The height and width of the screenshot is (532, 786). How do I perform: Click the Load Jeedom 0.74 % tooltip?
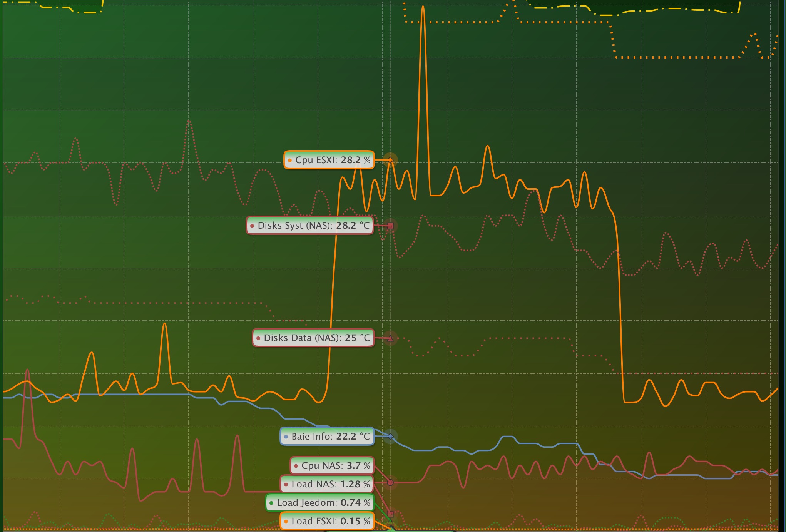click(320, 503)
